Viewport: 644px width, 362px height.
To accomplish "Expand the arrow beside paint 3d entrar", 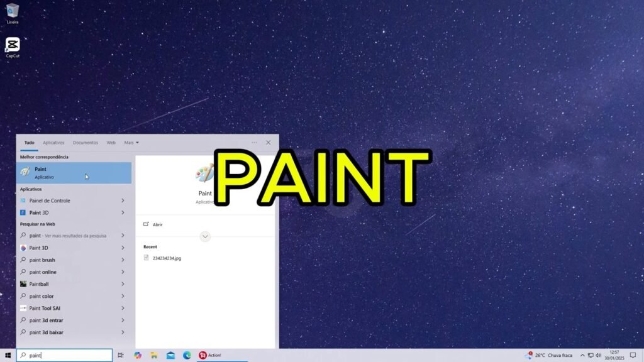I will click(x=123, y=320).
